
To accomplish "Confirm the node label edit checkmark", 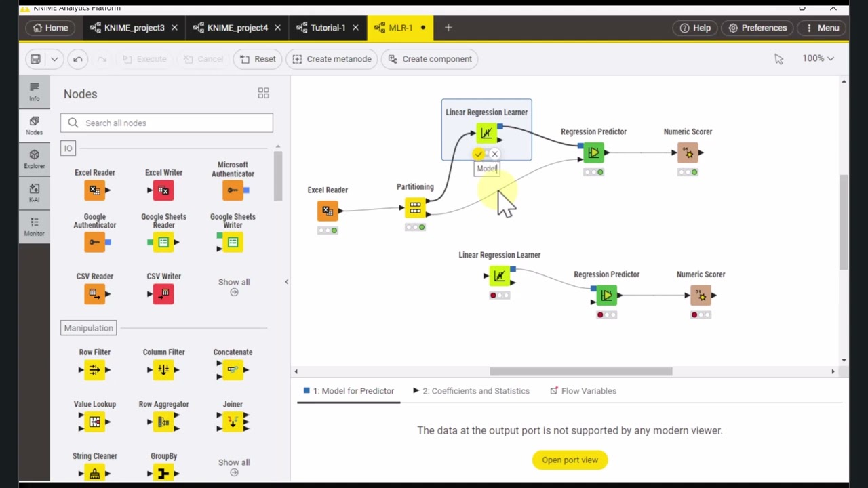I will [x=478, y=154].
